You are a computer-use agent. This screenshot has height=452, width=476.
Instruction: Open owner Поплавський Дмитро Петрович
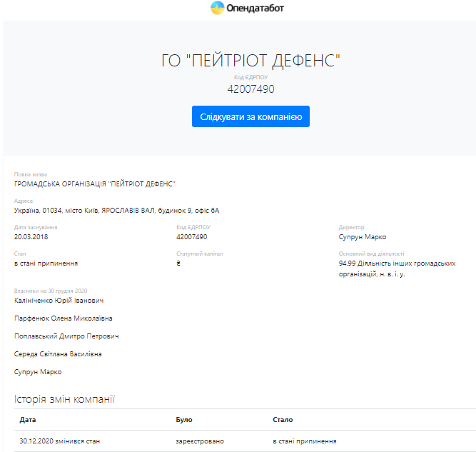click(66, 336)
